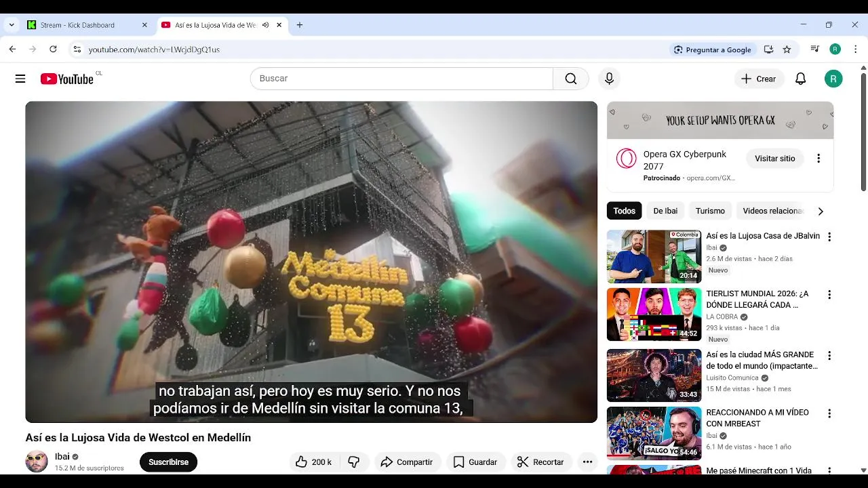Click Visitar sitio on Opera ad
The height and width of the screenshot is (488, 868).
[774, 159]
